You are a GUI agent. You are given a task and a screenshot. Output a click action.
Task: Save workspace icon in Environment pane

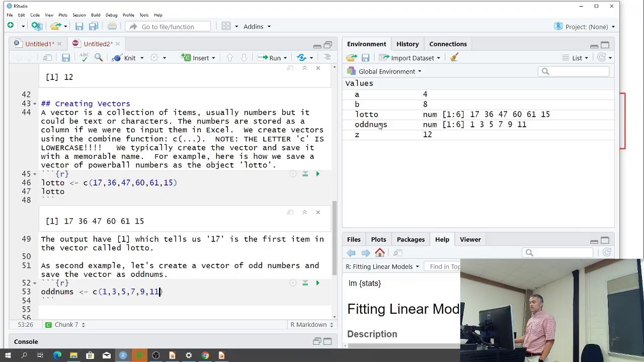(x=365, y=58)
